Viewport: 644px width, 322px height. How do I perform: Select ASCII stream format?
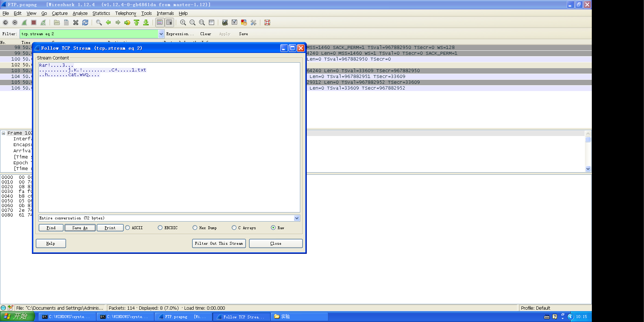(x=134, y=228)
